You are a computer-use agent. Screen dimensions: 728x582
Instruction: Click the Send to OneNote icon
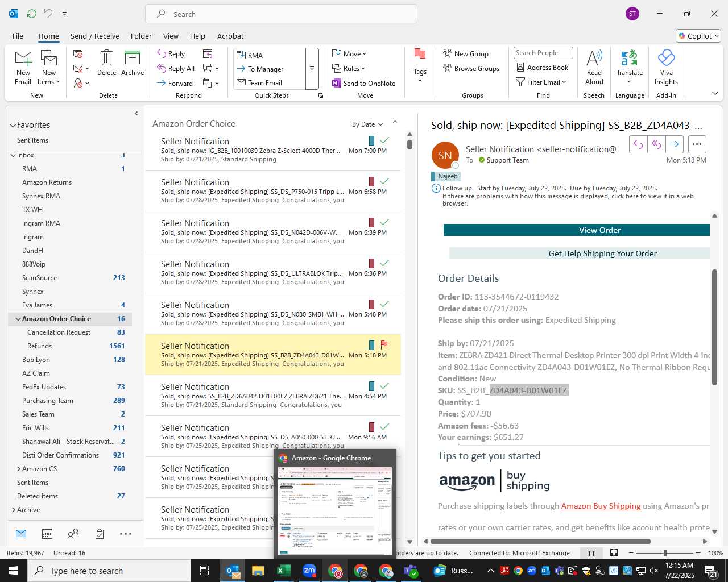pyautogui.click(x=337, y=83)
